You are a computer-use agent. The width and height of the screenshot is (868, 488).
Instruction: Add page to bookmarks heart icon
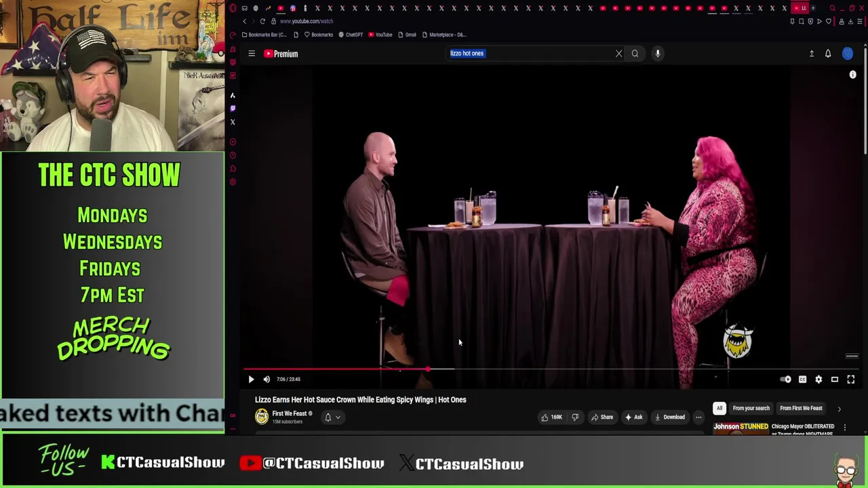click(829, 21)
